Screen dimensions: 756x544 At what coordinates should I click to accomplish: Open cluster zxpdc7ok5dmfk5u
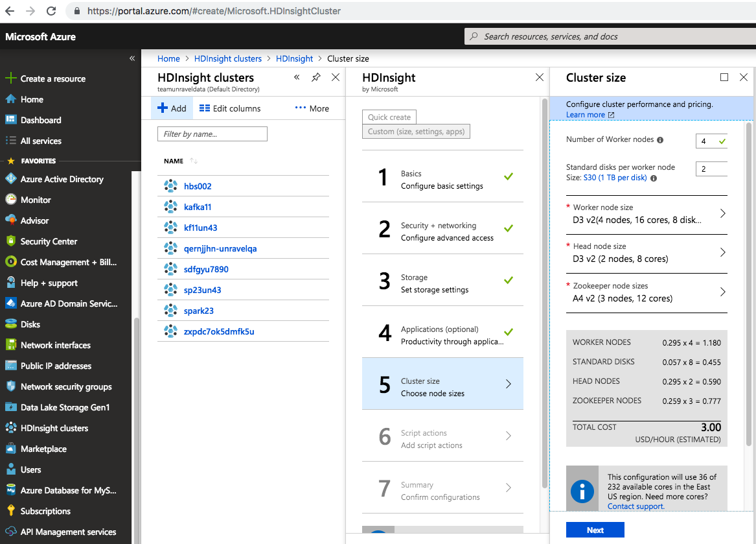[x=218, y=331]
